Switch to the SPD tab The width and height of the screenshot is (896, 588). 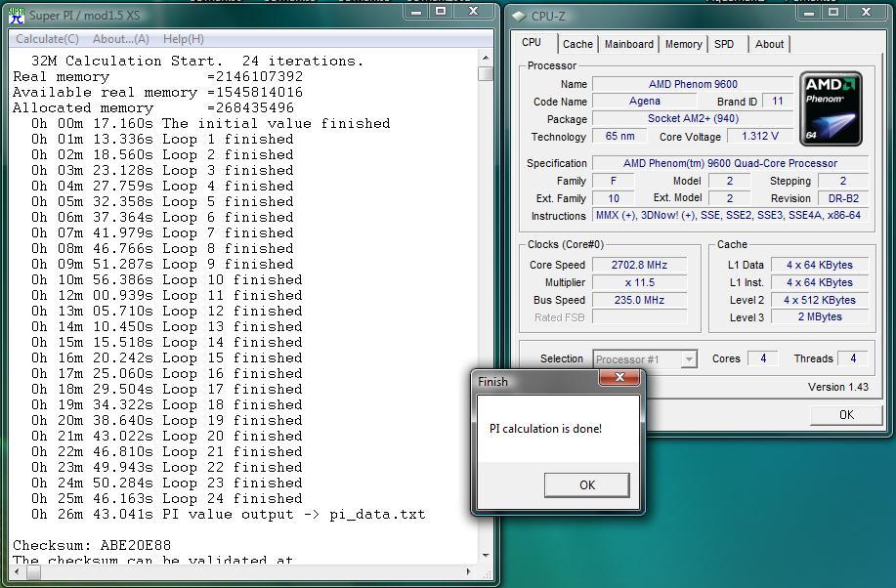pyautogui.click(x=724, y=44)
